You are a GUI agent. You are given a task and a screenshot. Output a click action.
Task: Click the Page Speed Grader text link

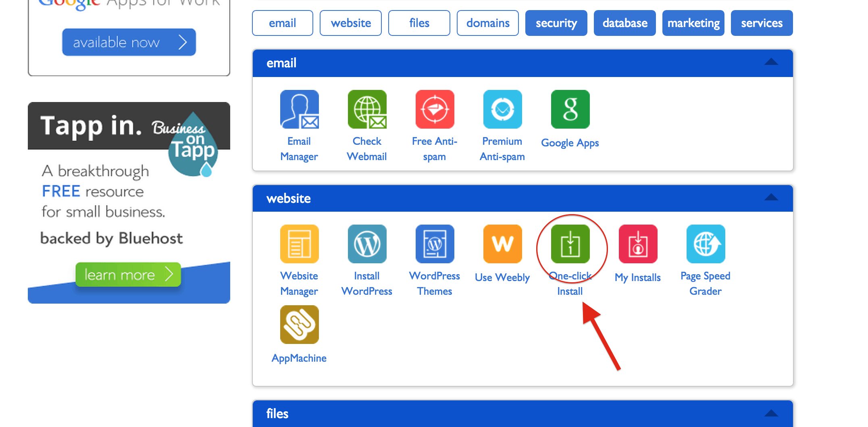(x=706, y=283)
